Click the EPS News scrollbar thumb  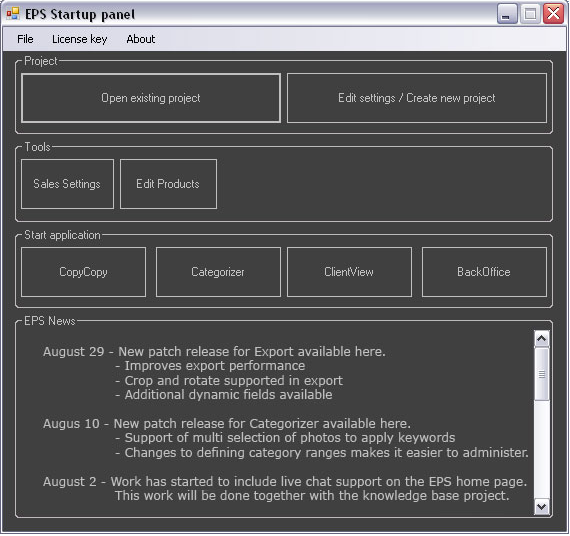click(542, 374)
